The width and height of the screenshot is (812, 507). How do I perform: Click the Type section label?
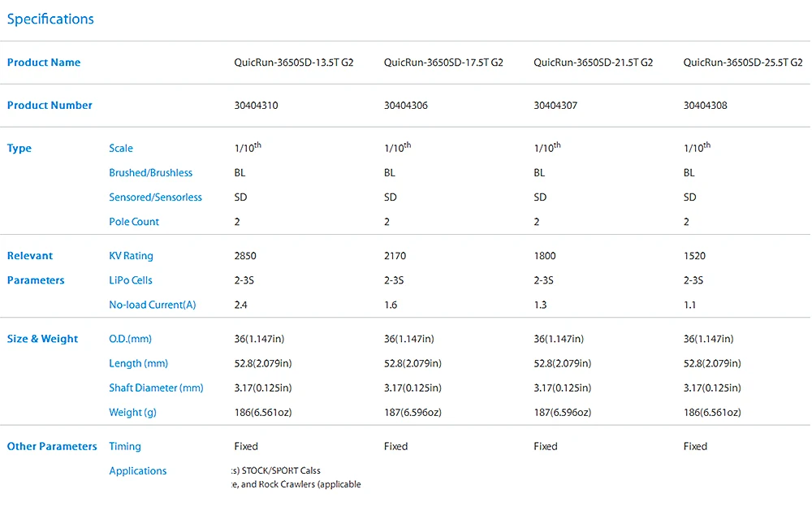(19, 148)
